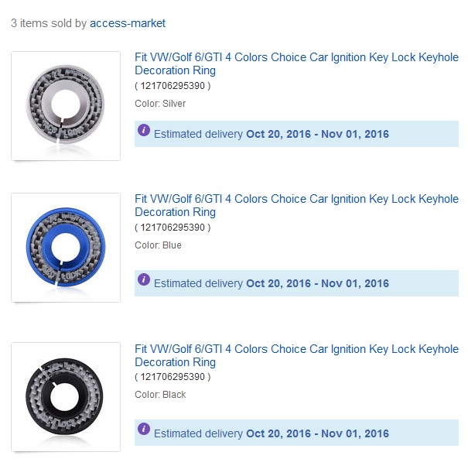468x476 pixels.
Task: Click item number under the Silver listing
Action: [x=173, y=86]
